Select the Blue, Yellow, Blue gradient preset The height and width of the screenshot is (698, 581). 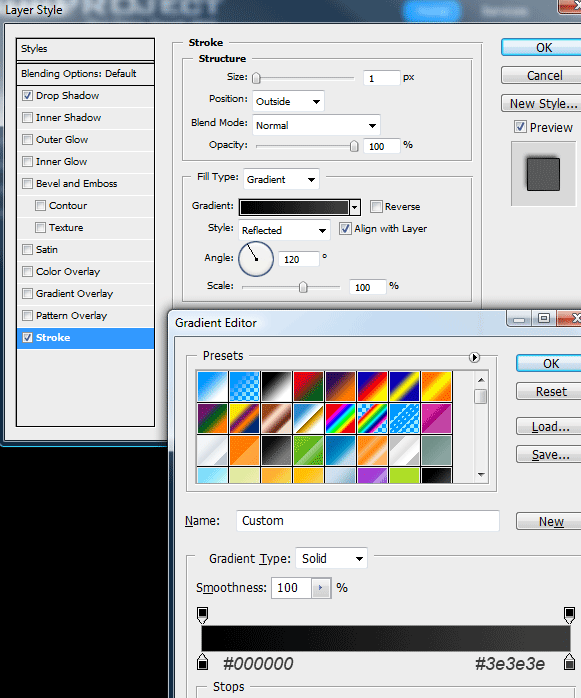click(405, 386)
